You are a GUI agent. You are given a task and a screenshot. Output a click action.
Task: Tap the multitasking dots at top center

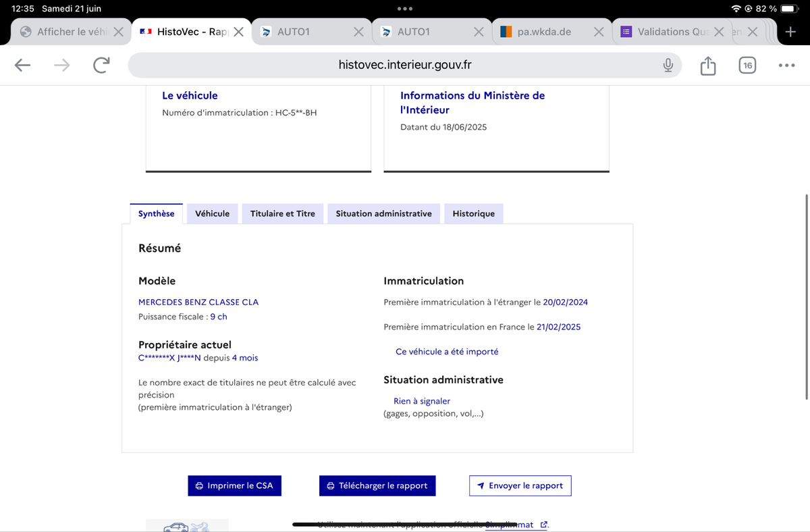pos(405,9)
